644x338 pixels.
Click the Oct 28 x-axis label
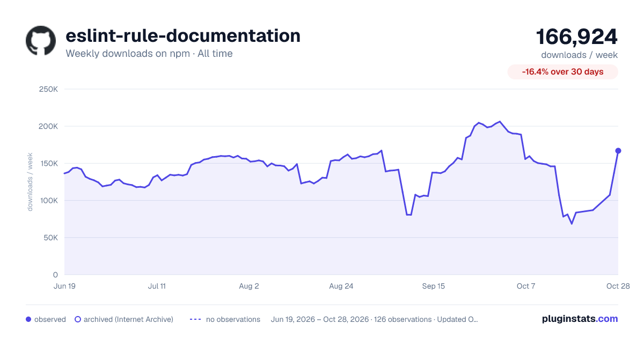(617, 286)
